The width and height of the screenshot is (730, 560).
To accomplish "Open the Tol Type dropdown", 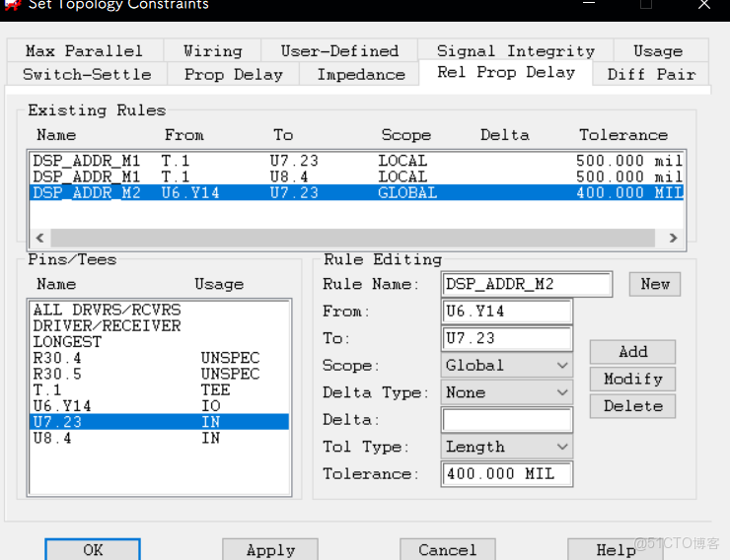I will (506, 447).
